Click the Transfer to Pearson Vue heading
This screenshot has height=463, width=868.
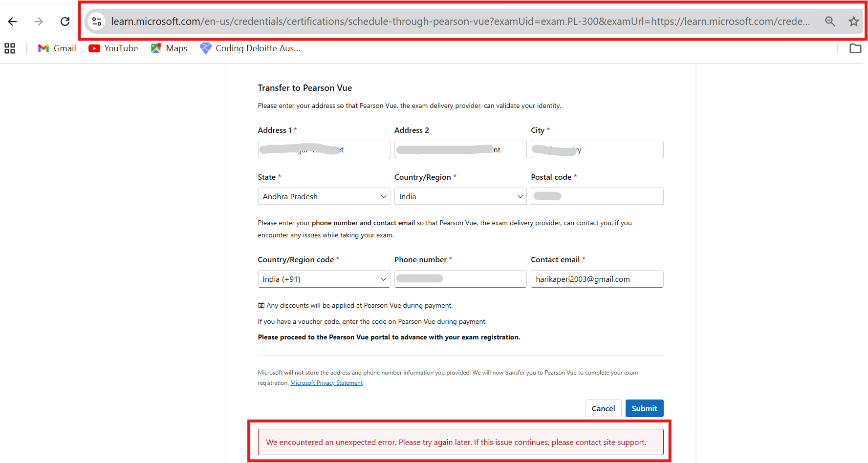coord(305,88)
